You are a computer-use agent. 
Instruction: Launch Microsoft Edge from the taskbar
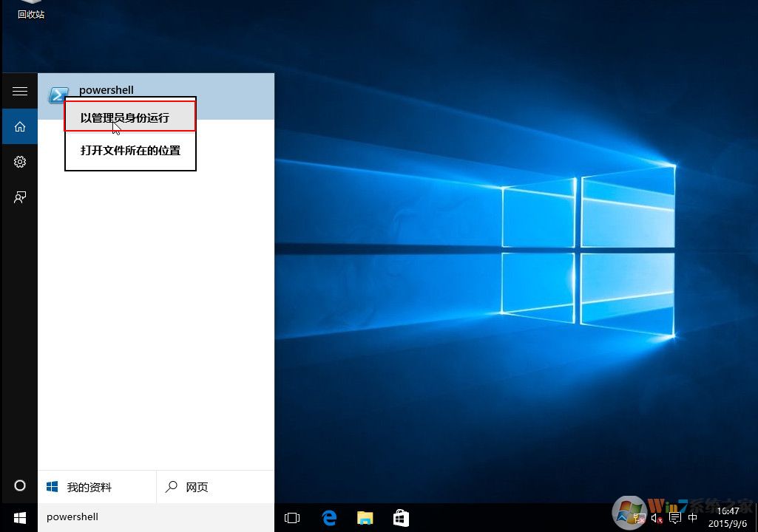[x=329, y=518]
